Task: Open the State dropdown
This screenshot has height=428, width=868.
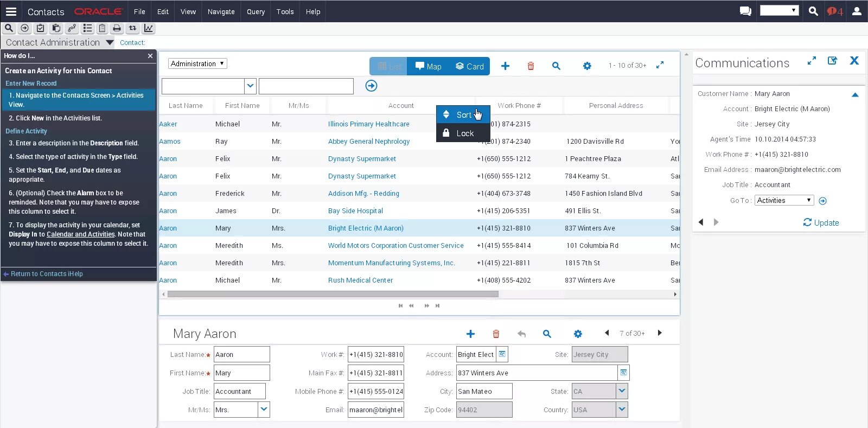Action: tap(622, 391)
